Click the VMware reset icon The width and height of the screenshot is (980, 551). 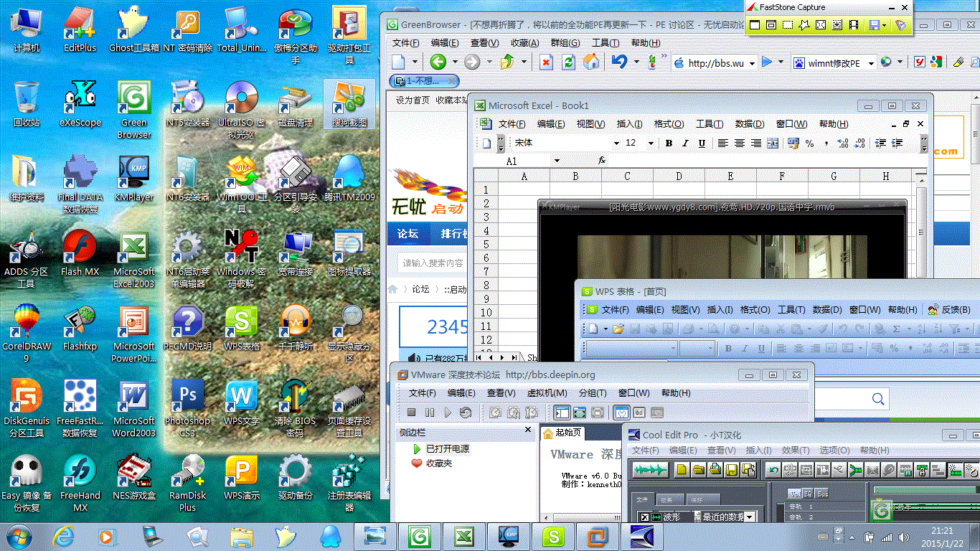click(x=466, y=413)
